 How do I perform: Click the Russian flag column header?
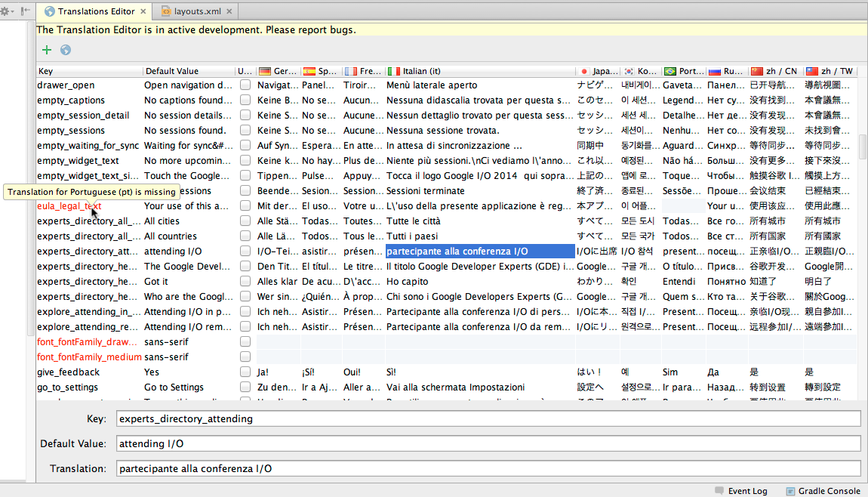pyautogui.click(x=727, y=71)
